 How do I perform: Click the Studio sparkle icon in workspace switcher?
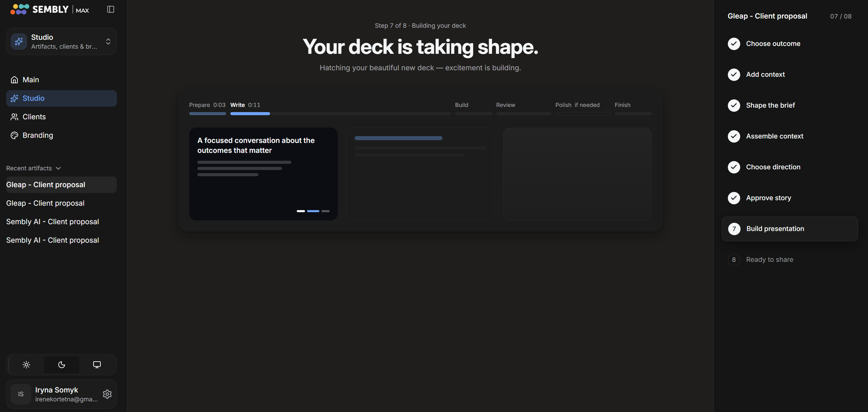click(19, 41)
